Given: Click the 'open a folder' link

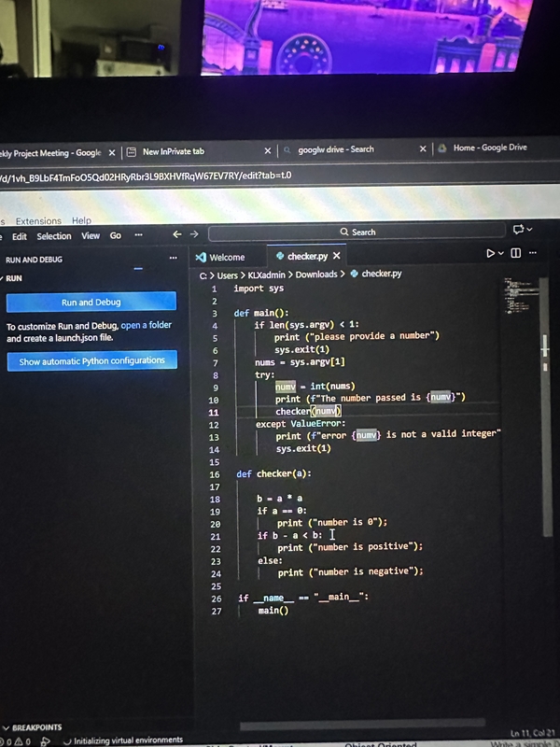Looking at the screenshot, I should tap(147, 326).
